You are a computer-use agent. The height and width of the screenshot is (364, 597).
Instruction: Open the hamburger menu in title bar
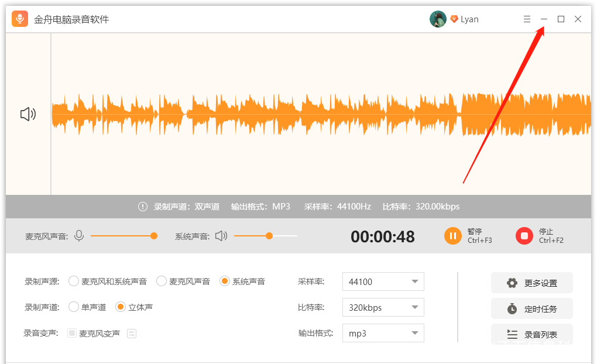pos(527,19)
